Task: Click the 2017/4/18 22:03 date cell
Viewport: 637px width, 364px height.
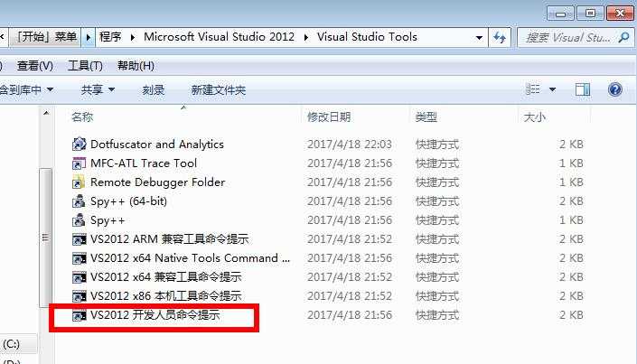Action: (350, 145)
